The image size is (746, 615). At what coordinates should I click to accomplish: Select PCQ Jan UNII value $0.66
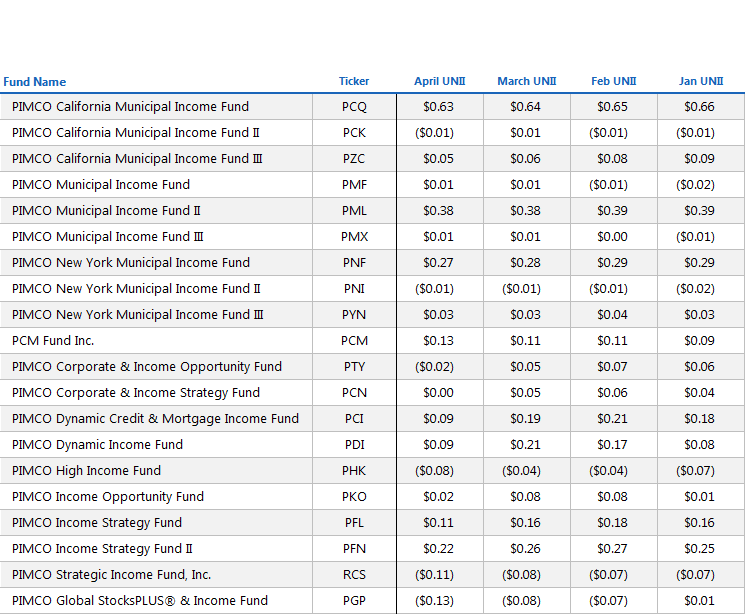pyautogui.click(x=701, y=107)
